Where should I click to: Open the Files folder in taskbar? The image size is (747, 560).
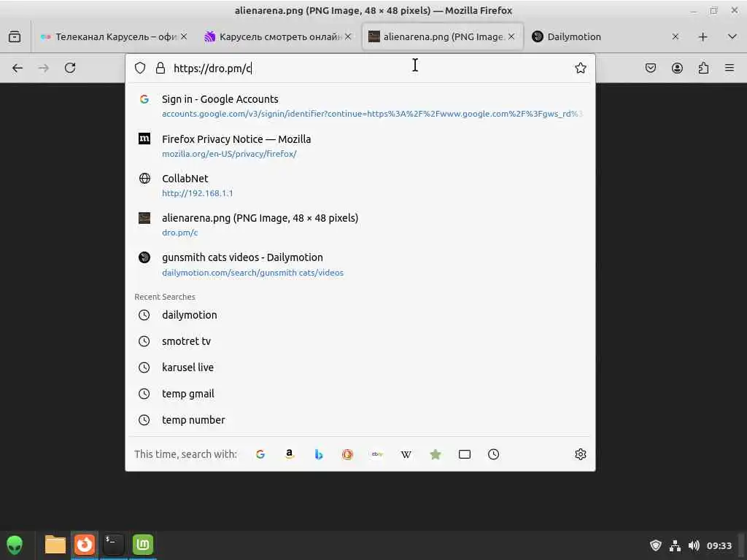pos(55,545)
